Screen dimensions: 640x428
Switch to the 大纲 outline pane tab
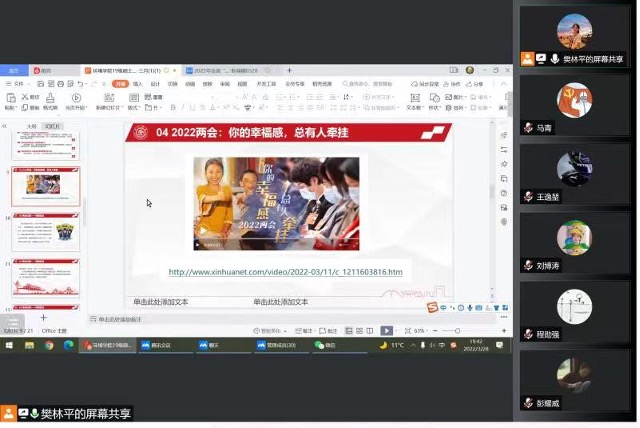point(31,126)
